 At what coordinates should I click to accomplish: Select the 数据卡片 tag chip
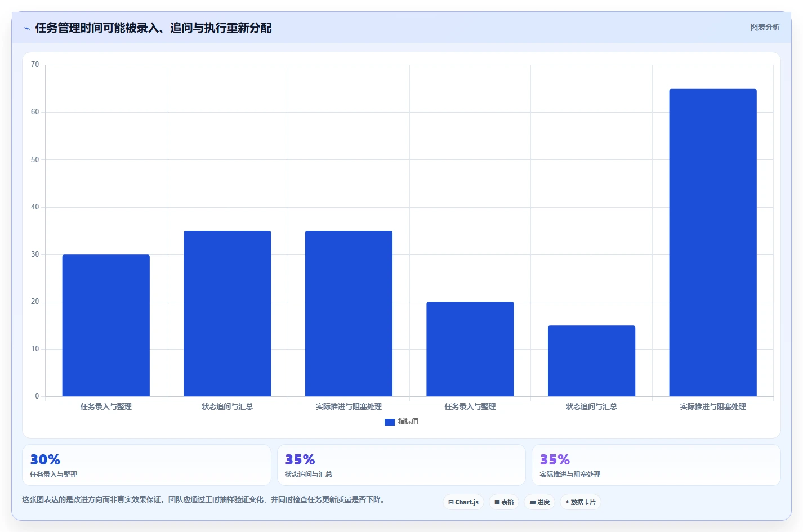(581, 502)
